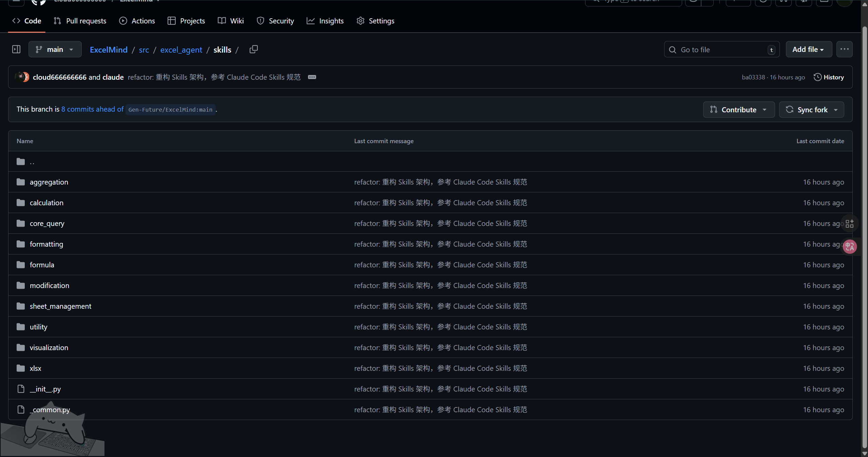Open the Actions tab
This screenshot has width=868, height=457.
click(x=137, y=21)
